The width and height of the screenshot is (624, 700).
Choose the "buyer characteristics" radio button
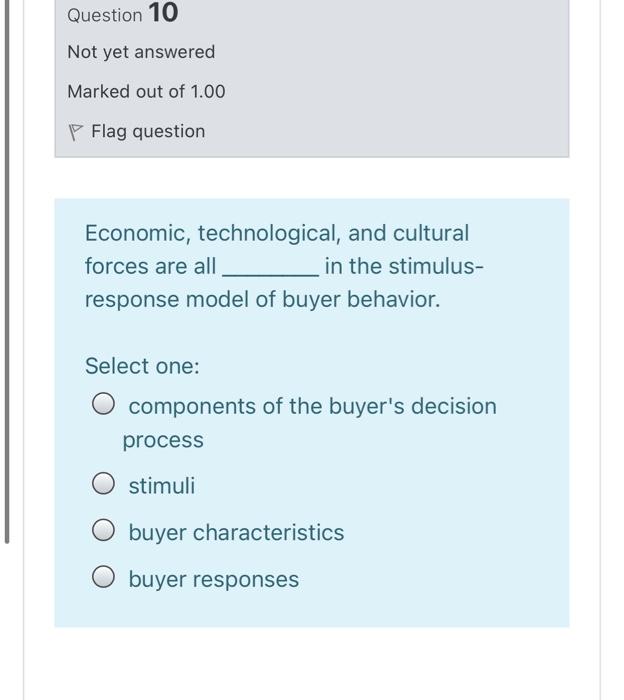click(103, 532)
